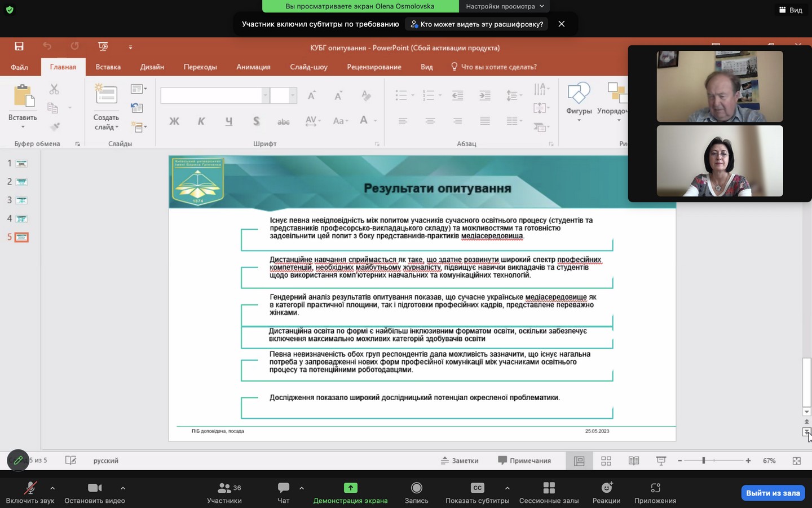The width and height of the screenshot is (812, 508).
Task: Expand audio options arrow next to microphone
Action: tap(52, 488)
